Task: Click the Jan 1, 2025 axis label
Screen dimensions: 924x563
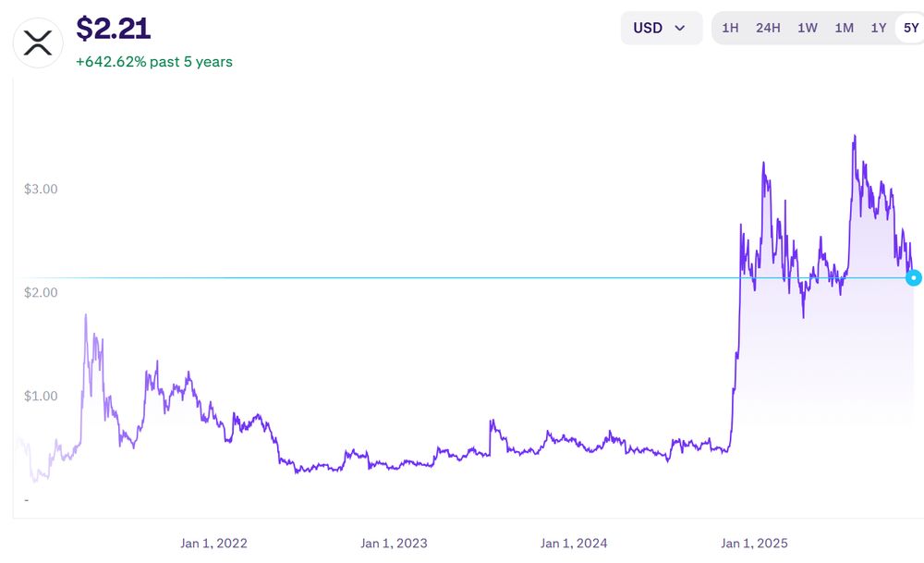Action: tap(754, 543)
